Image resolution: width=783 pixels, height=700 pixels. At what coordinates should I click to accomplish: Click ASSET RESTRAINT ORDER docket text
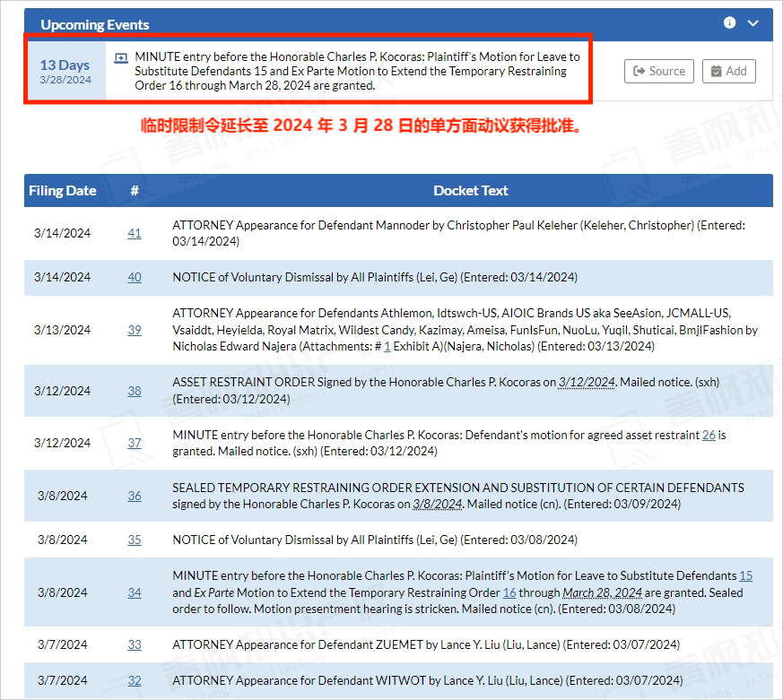click(x=446, y=391)
